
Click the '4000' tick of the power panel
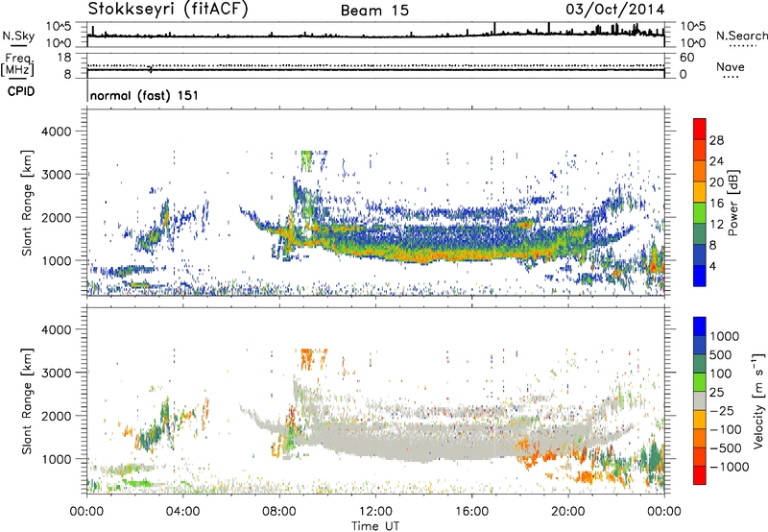pyautogui.click(x=56, y=132)
